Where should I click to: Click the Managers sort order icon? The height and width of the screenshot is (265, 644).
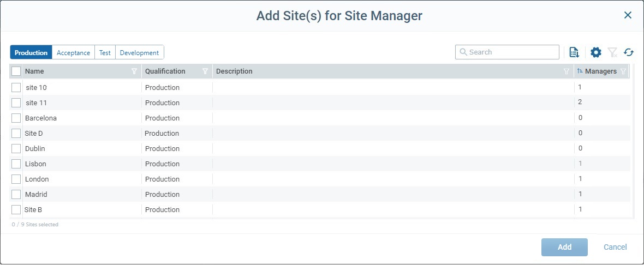(580, 71)
